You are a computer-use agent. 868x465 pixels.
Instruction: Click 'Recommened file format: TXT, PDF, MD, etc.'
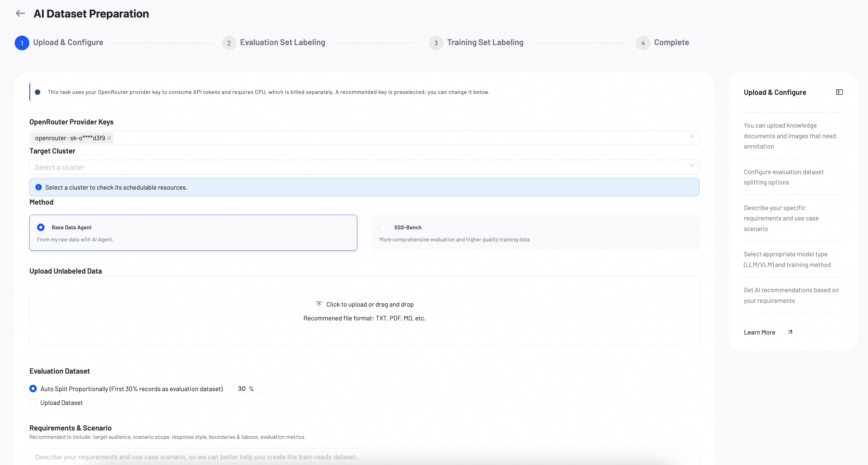coord(364,318)
